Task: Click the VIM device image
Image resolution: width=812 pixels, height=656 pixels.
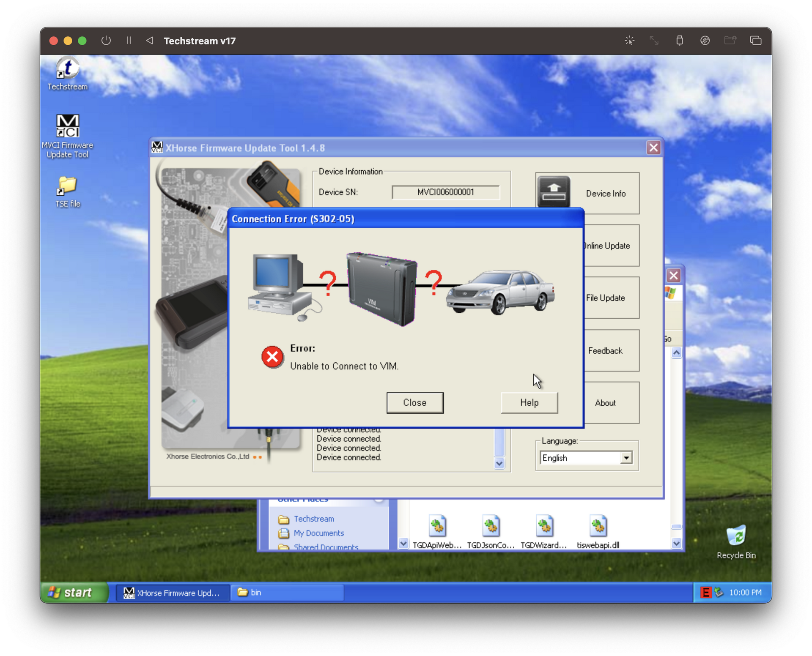Action: coord(382,290)
